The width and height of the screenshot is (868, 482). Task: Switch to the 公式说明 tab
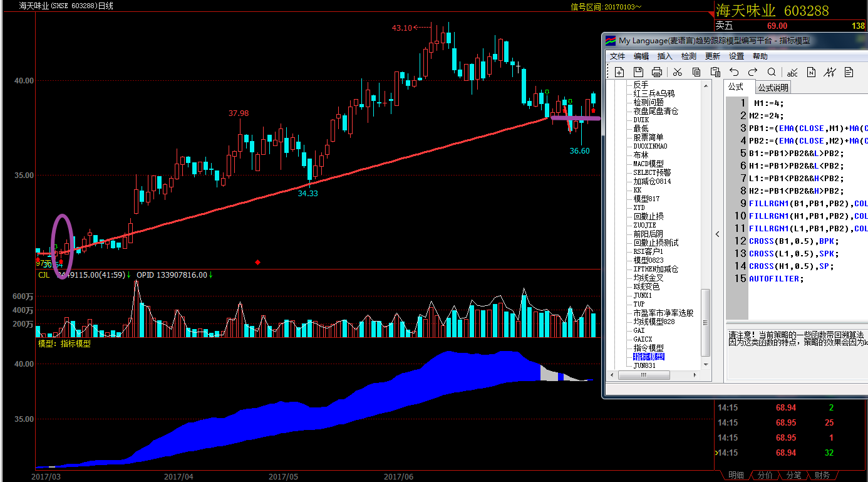[x=773, y=87]
